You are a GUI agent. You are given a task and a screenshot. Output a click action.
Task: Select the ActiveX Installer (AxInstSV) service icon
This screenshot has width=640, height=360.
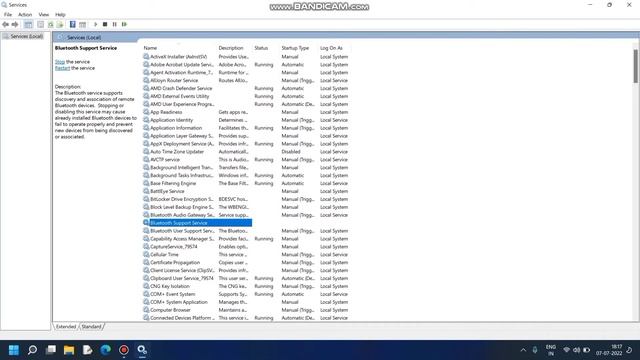(x=146, y=56)
